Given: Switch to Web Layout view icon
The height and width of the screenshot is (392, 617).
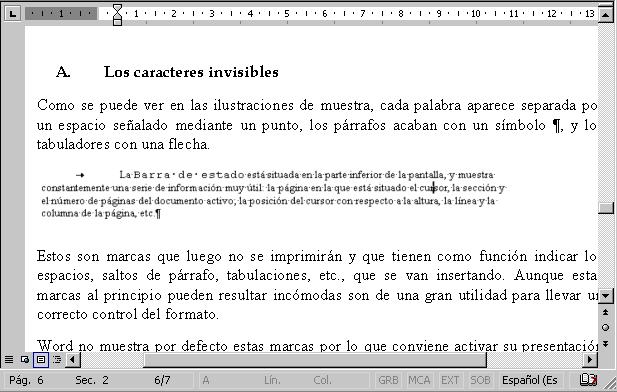Looking at the screenshot, I should pos(24,359).
